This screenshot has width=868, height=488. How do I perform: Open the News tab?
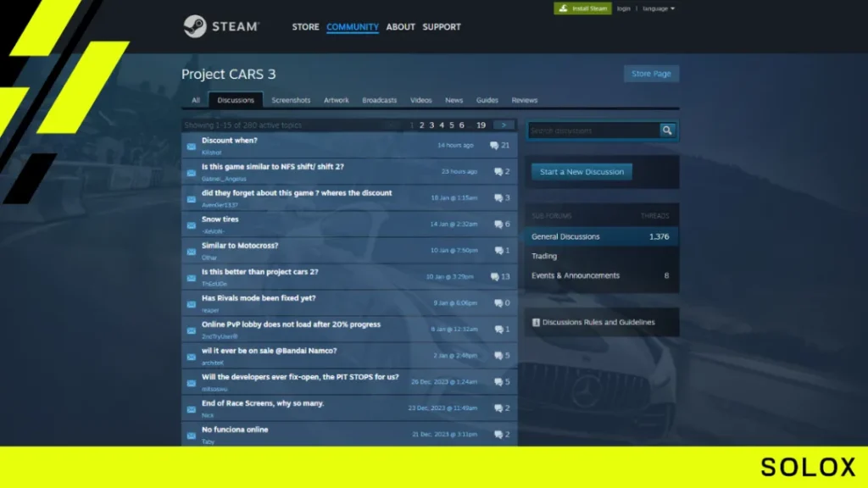454,100
